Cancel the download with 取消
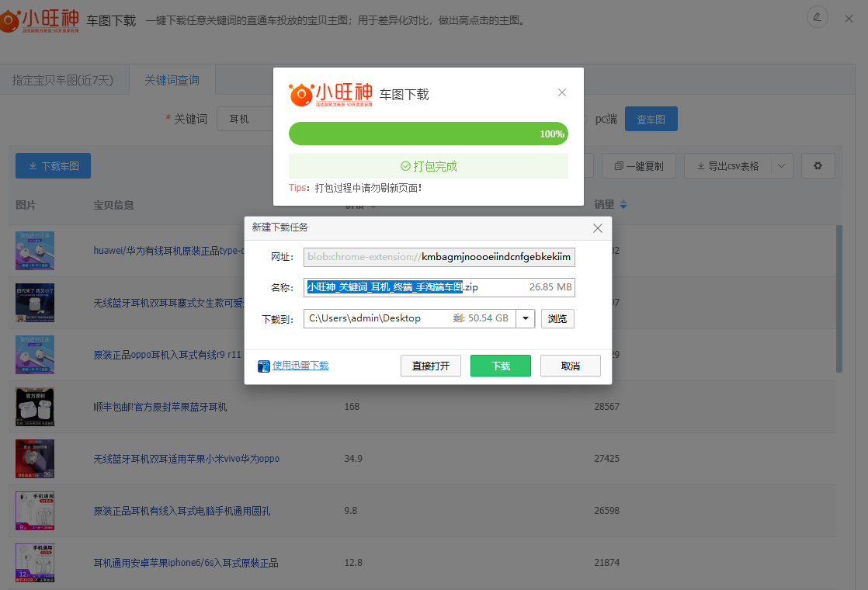The height and width of the screenshot is (590, 868). 570,366
